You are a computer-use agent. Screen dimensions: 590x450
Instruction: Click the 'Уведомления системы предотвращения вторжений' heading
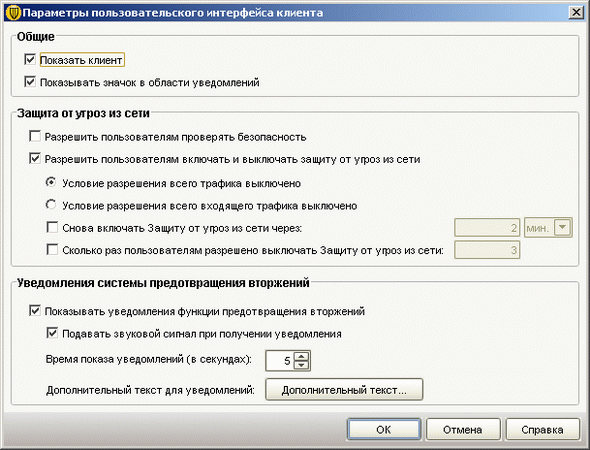click(163, 283)
